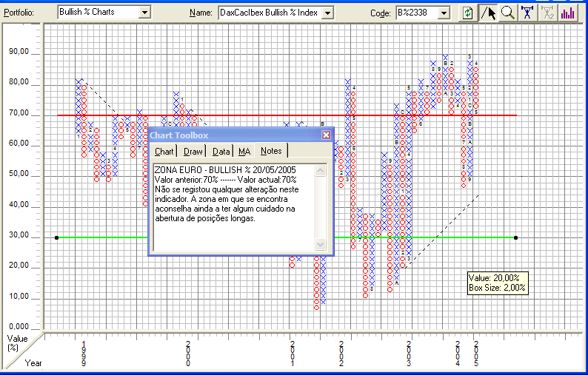Click the left endpoint of green 30% line

[x=56, y=237]
